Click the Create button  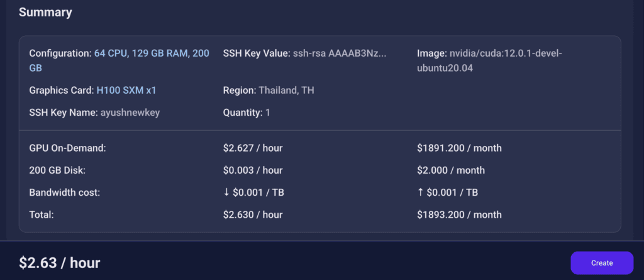(602, 263)
